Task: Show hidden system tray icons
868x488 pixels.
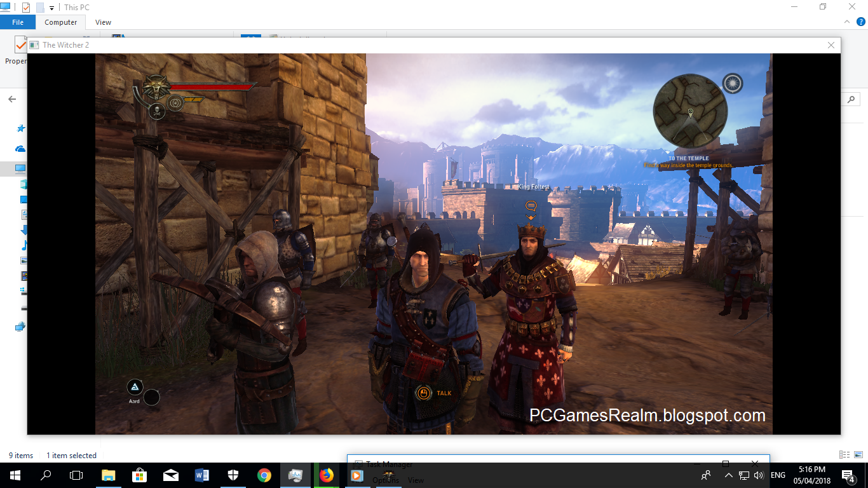Action: point(728,475)
